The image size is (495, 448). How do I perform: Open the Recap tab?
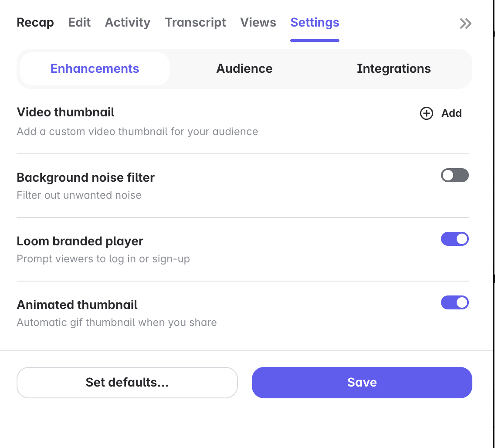point(35,23)
